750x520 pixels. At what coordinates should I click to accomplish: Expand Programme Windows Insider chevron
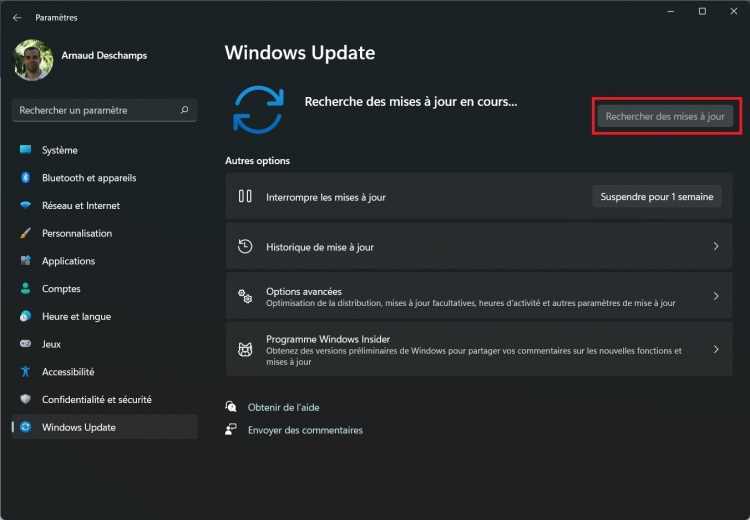pyautogui.click(x=716, y=349)
